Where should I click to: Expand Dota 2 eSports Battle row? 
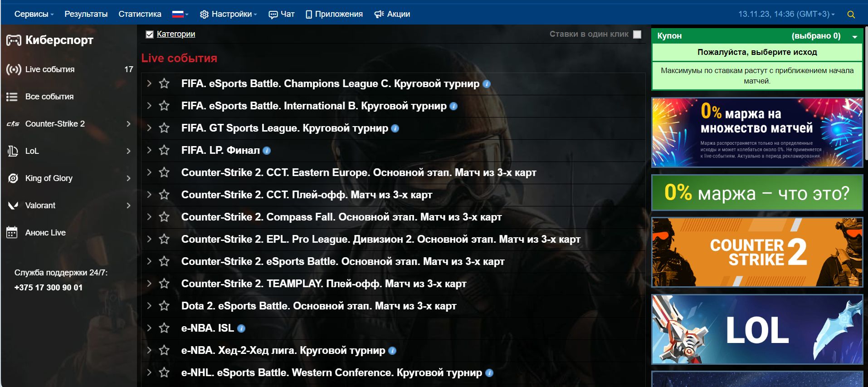pyautogui.click(x=149, y=306)
